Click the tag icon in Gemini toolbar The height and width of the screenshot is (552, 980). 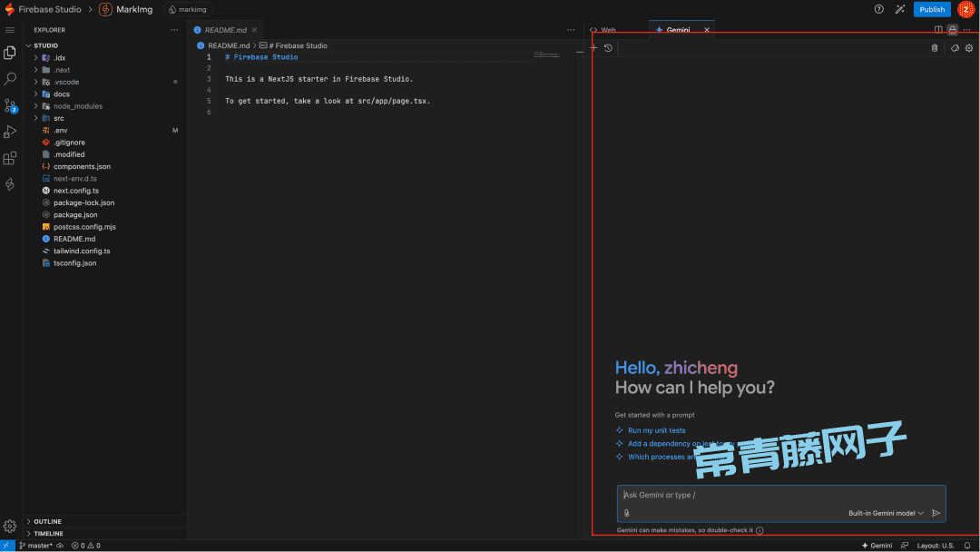[x=955, y=48]
